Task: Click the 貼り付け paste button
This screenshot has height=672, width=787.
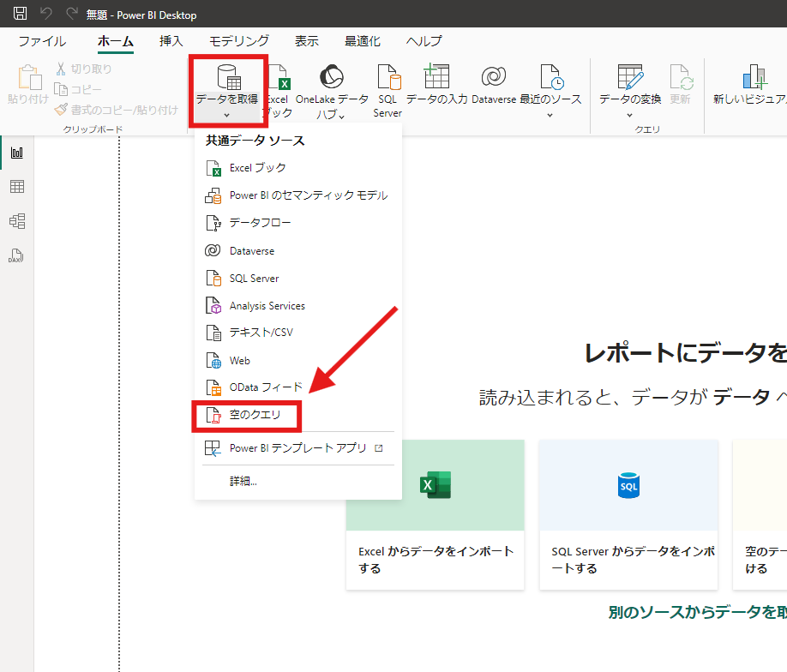Action: pos(28,84)
